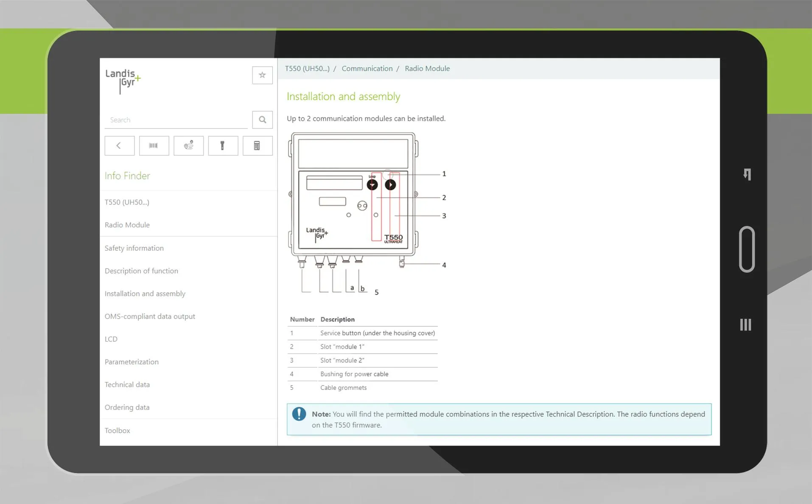The width and height of the screenshot is (812, 504).
Task: Click the Landis+Gyr logo
Action: point(123,81)
